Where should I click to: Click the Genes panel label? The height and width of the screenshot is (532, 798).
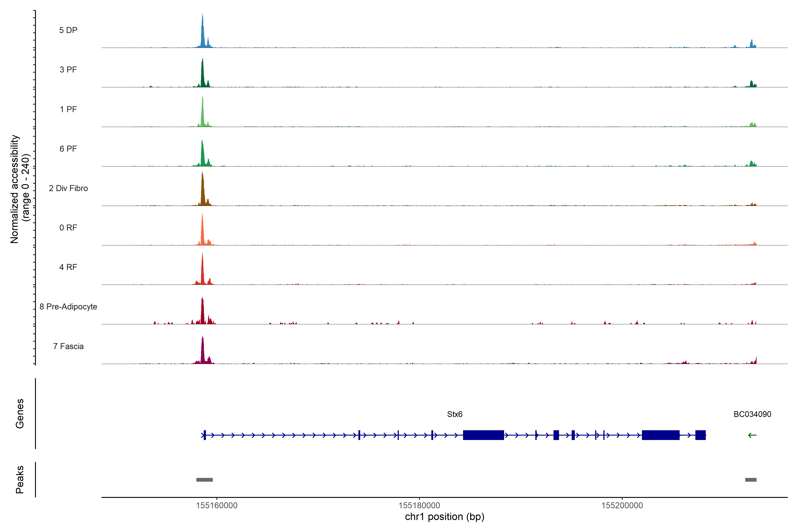(x=20, y=414)
